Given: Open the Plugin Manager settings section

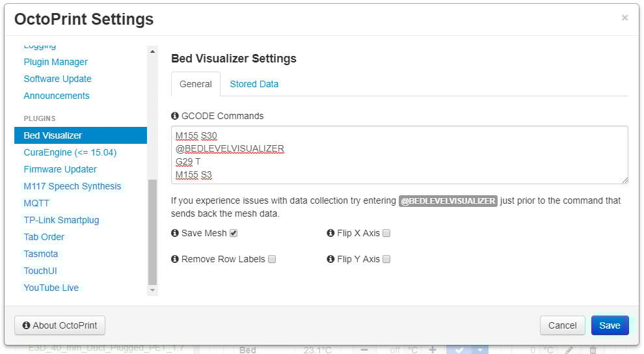Looking at the screenshot, I should 55,62.
